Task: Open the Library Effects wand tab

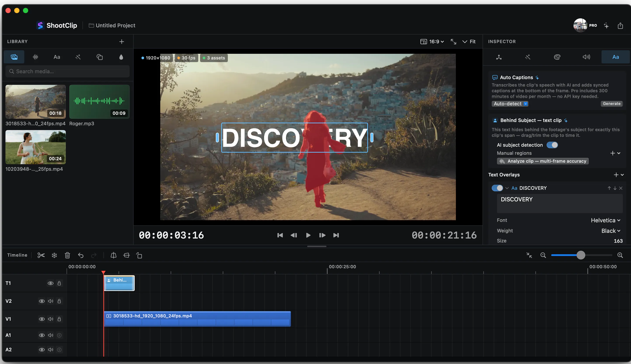Action: (78, 57)
